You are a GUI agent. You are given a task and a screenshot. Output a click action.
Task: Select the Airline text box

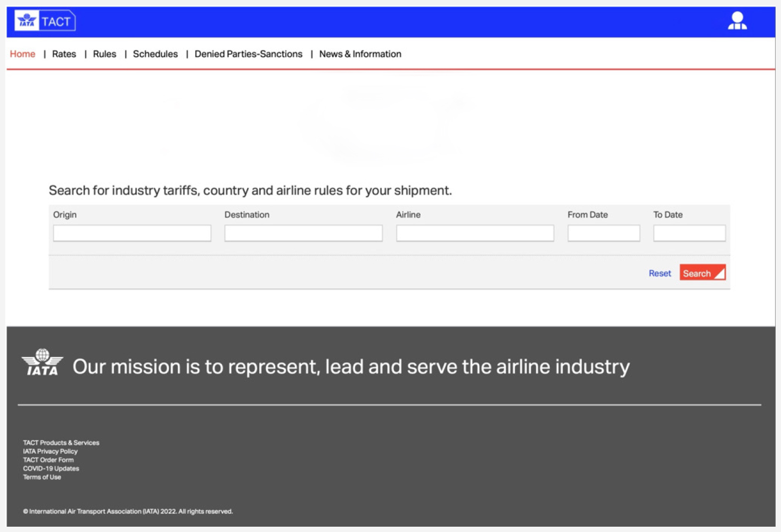475,233
